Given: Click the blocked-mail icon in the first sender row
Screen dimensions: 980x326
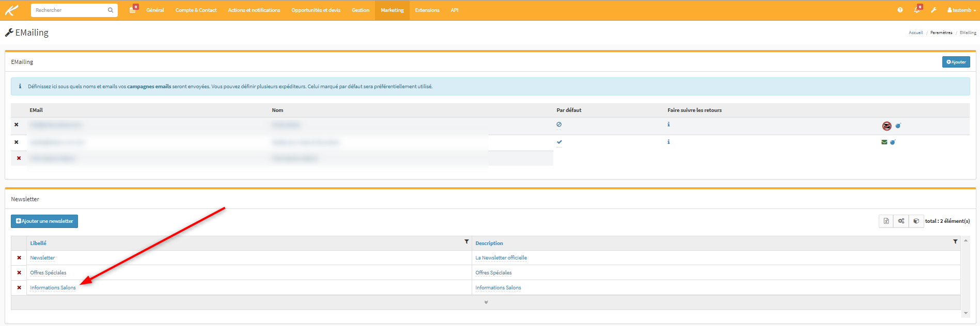Looking at the screenshot, I should pyautogui.click(x=886, y=126).
